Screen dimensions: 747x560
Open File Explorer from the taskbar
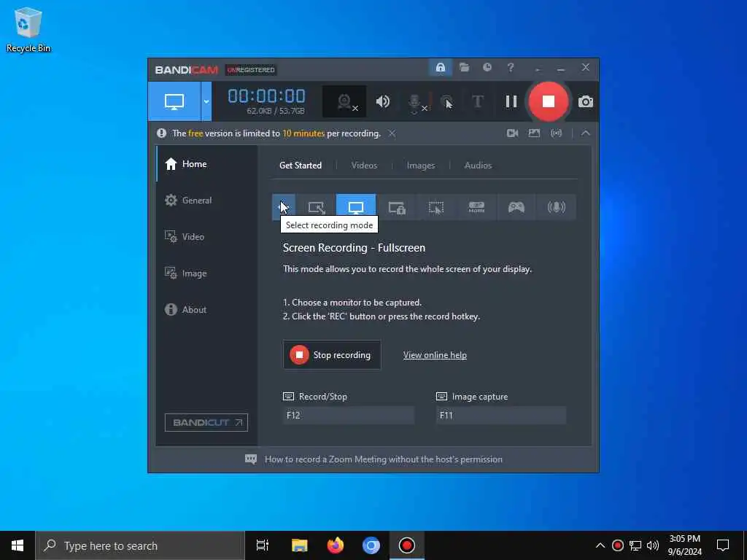[x=299, y=545]
